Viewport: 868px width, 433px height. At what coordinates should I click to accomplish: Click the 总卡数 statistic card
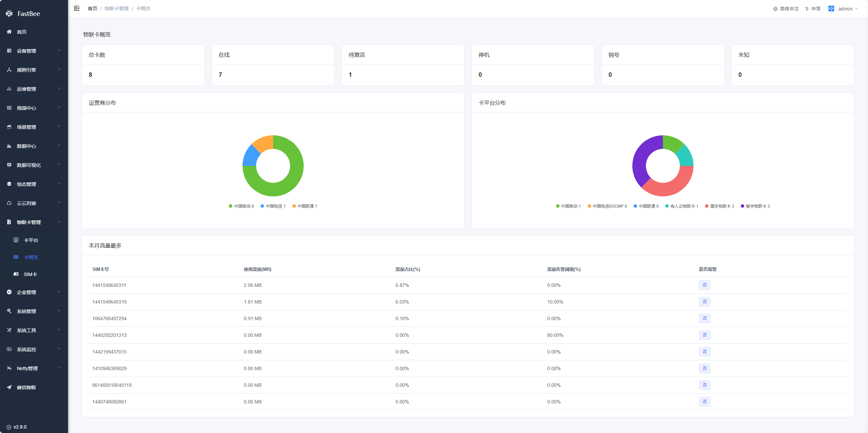(x=143, y=65)
